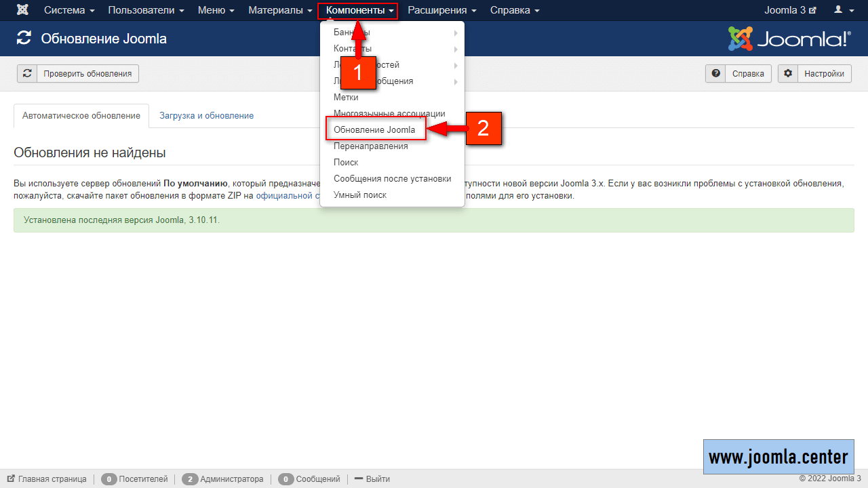The image size is (868, 488).
Task: Click the Главная страница external link icon
Action: [x=11, y=479]
